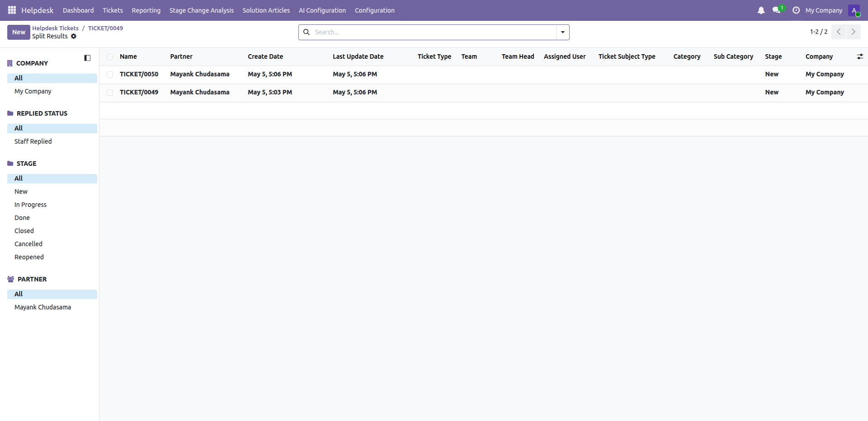Open search options dropdown arrow

[x=563, y=32]
